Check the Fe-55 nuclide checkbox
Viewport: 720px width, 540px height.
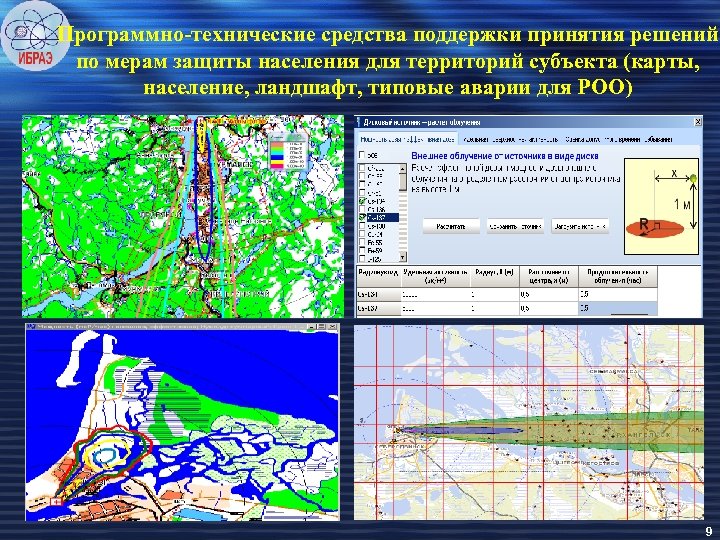click(x=362, y=242)
